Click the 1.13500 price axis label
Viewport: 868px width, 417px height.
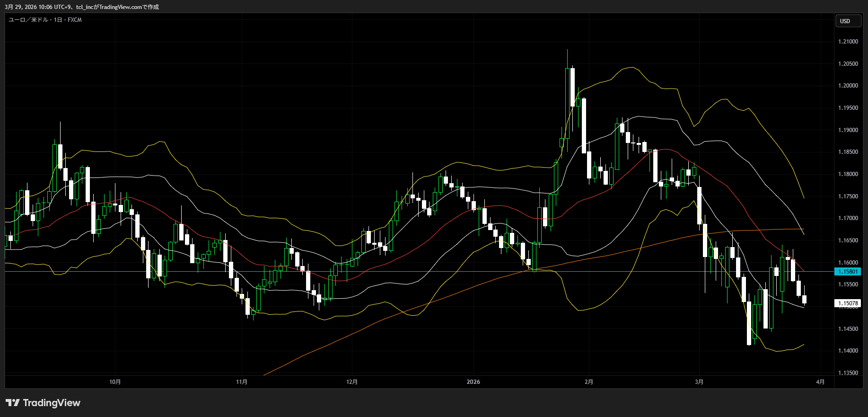coord(848,373)
